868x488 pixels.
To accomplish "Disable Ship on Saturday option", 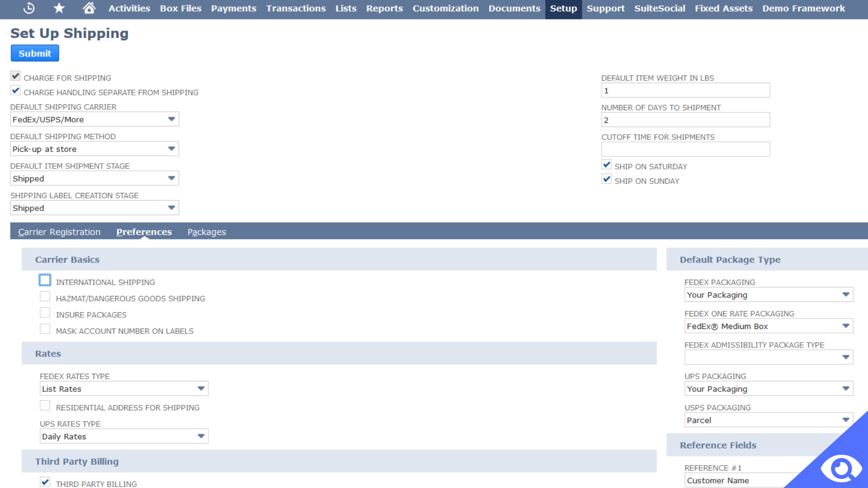I will (x=606, y=165).
